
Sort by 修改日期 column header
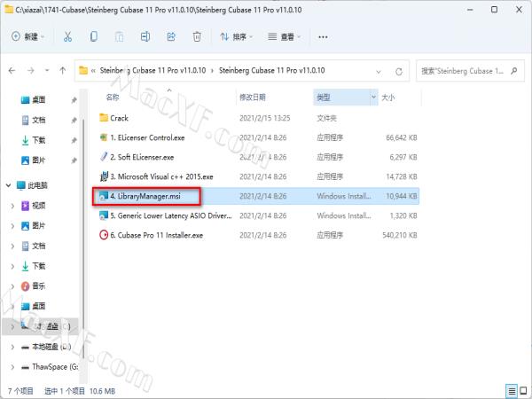point(253,98)
